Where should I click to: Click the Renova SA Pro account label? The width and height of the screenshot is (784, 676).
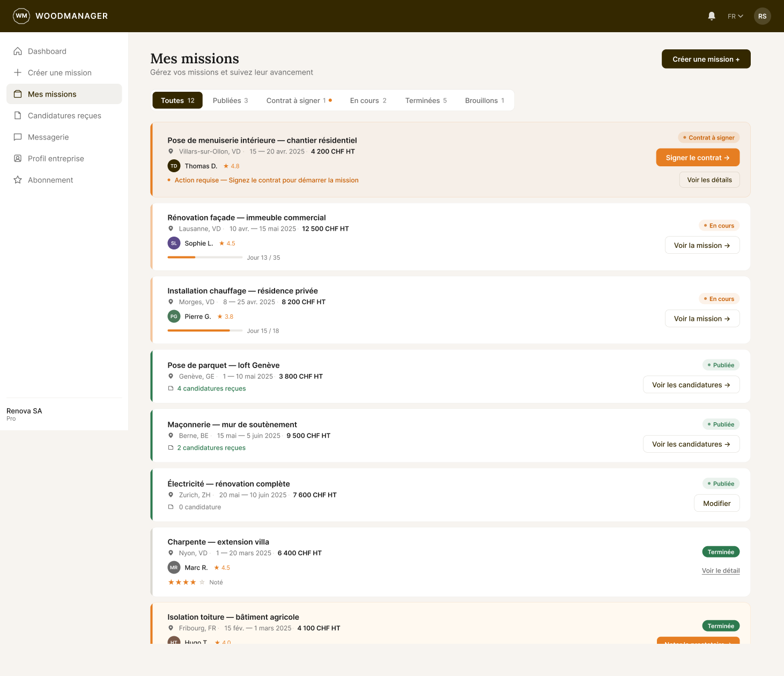[24, 414]
